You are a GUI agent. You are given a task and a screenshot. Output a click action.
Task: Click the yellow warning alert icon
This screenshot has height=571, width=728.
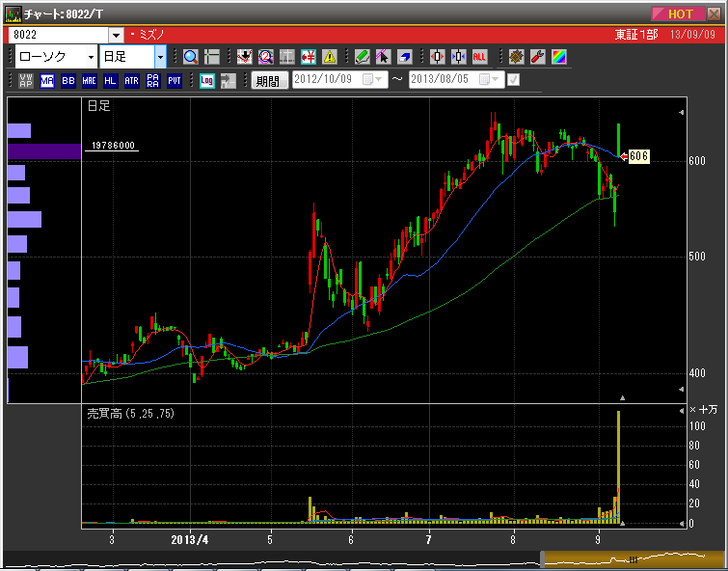[x=330, y=57]
